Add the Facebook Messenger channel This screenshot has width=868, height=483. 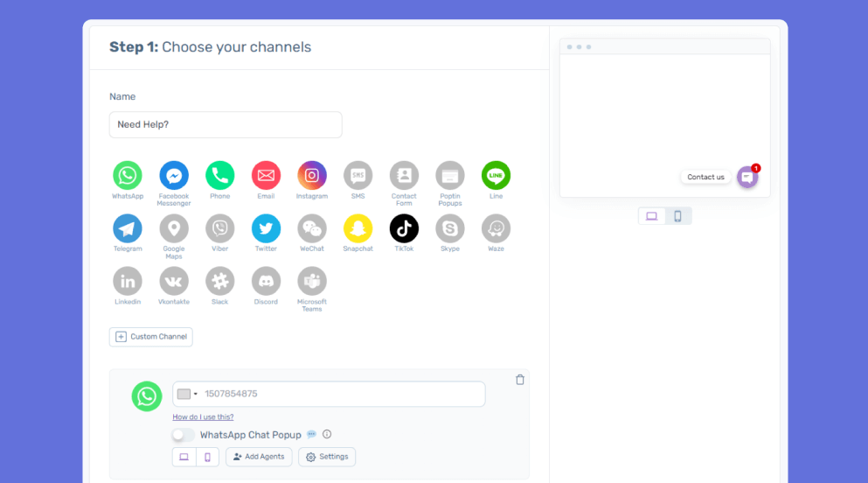click(x=174, y=176)
